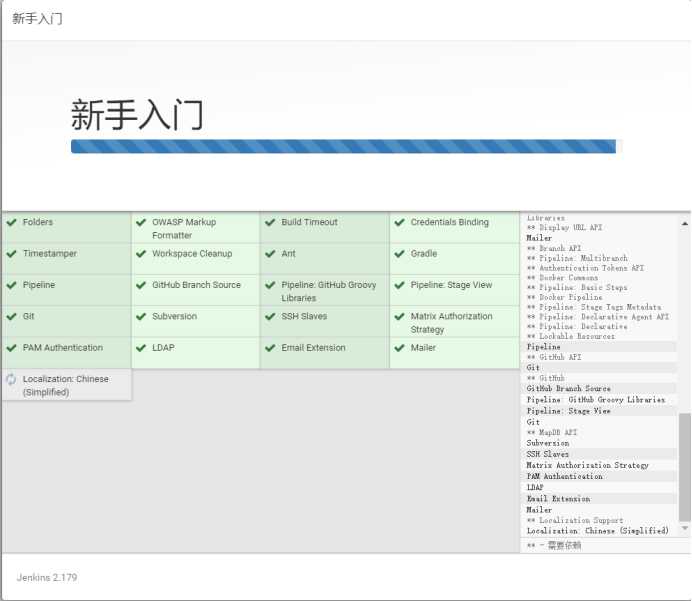Click the GitHub Branch Source grid label

196,285
